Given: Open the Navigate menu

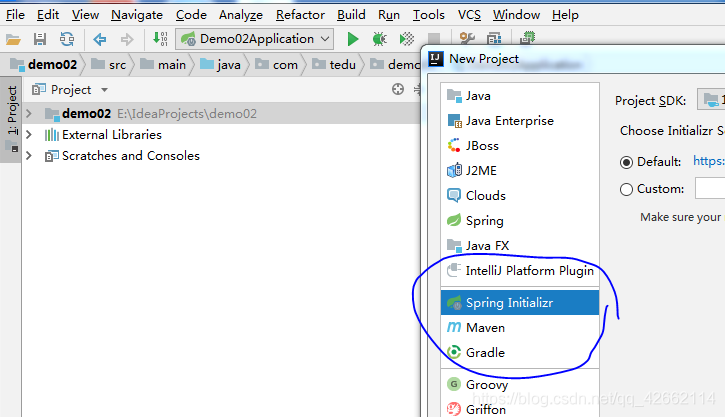Looking at the screenshot, I should click(x=137, y=15).
